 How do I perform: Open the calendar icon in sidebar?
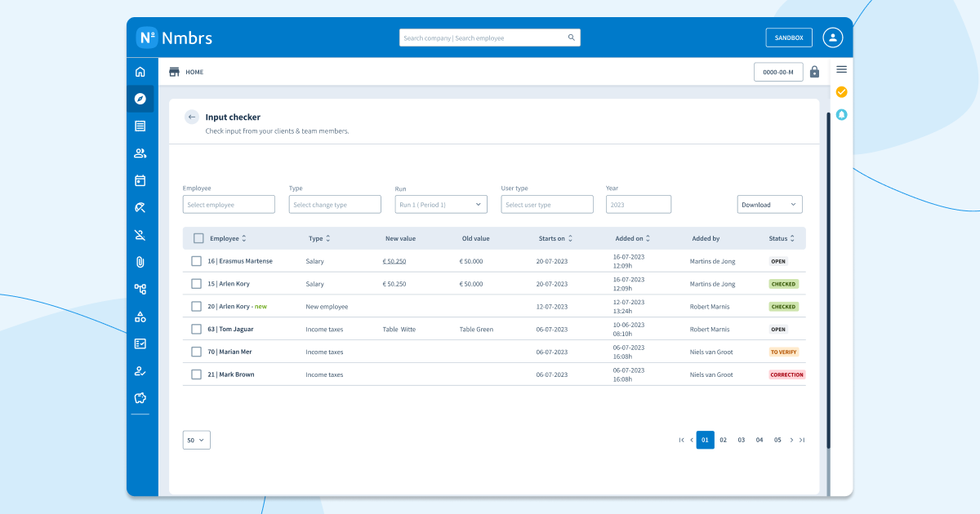(x=140, y=180)
